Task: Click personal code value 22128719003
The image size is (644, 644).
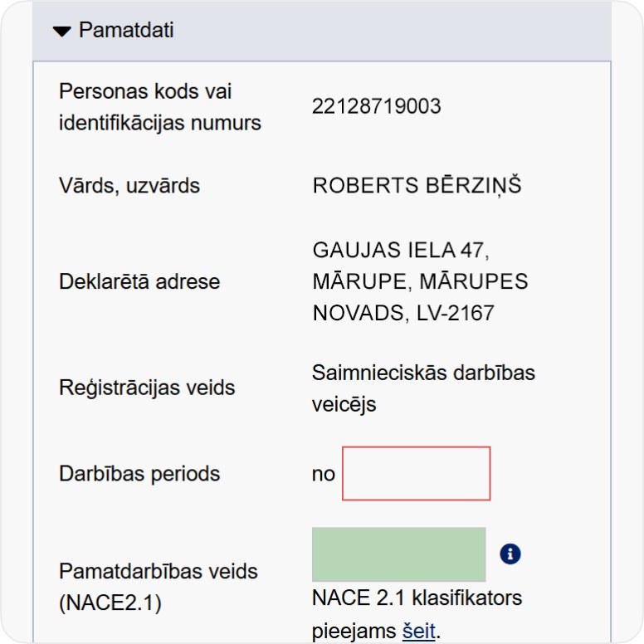Action: (x=377, y=107)
